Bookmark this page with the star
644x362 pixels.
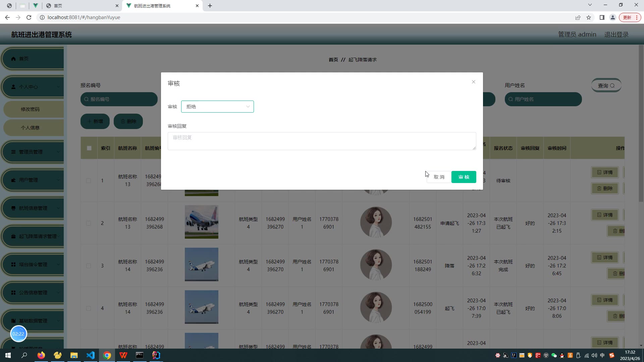tap(589, 17)
